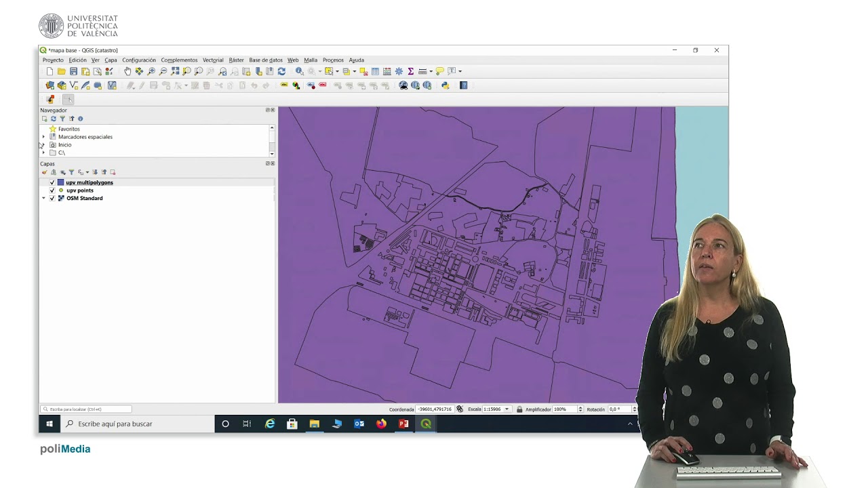Click the purple upv multipolygons symbol swatch
Screen dimensions: 868x488
point(60,182)
